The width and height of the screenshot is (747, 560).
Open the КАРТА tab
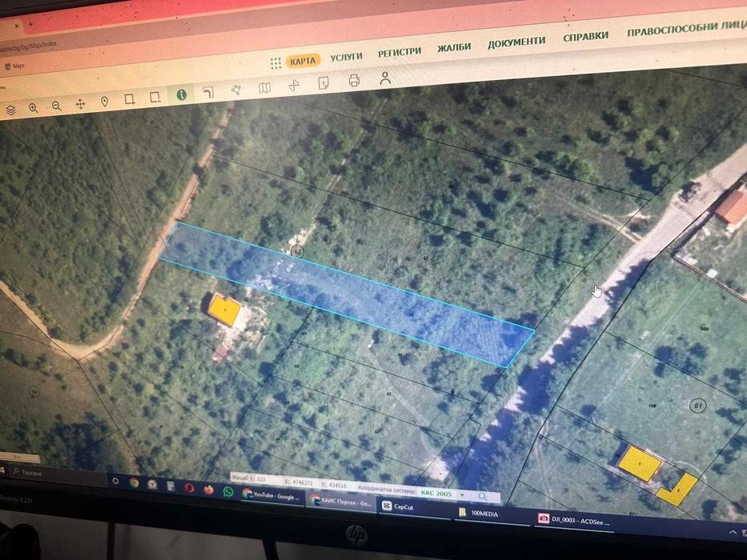303,61
